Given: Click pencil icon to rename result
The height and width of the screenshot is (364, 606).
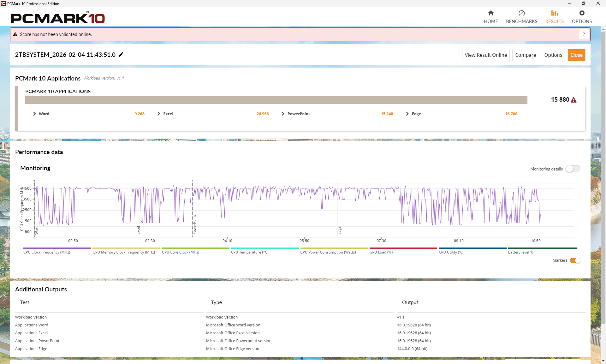Looking at the screenshot, I should (121, 55).
